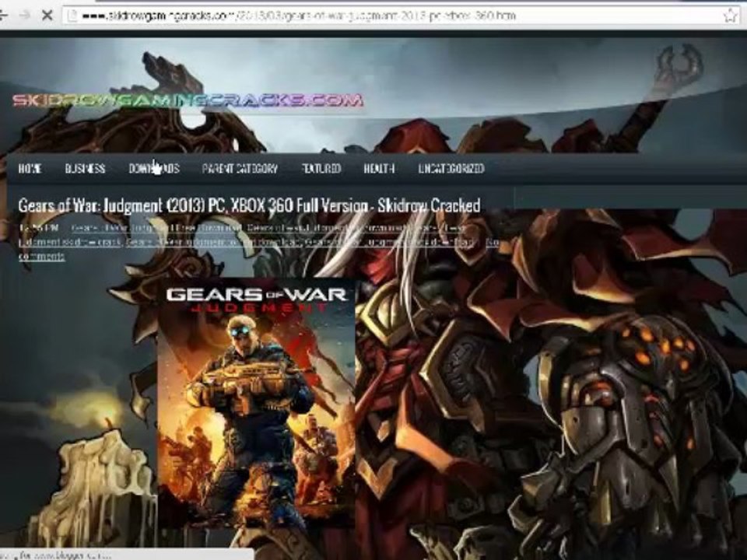This screenshot has height=560, width=747.
Task: Open the FEATURED menu item
Action: point(321,168)
